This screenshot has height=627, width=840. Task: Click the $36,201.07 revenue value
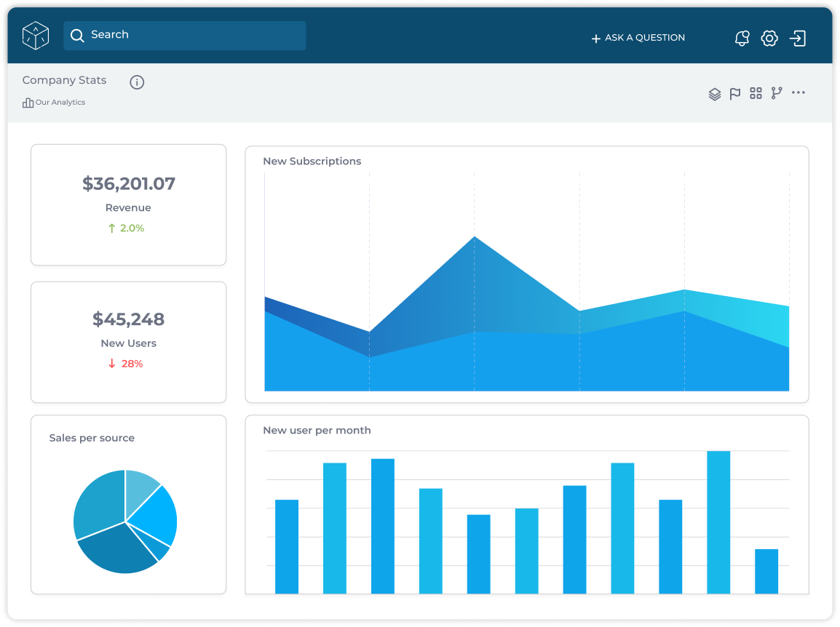[129, 183]
